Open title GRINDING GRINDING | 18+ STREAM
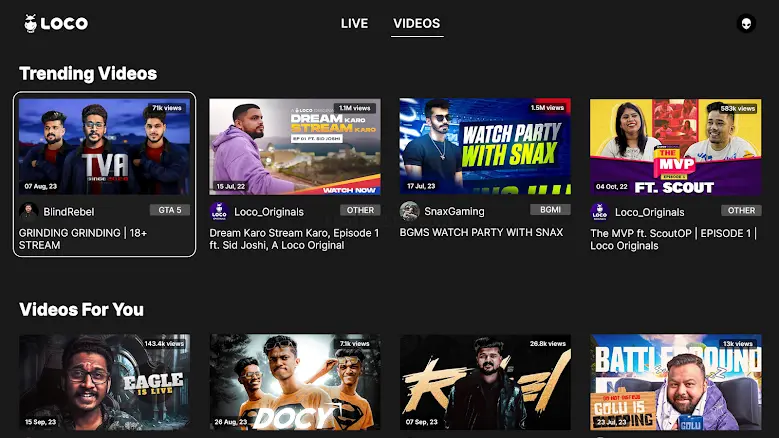Image resolution: width=779 pixels, height=438 pixels. [x=83, y=239]
